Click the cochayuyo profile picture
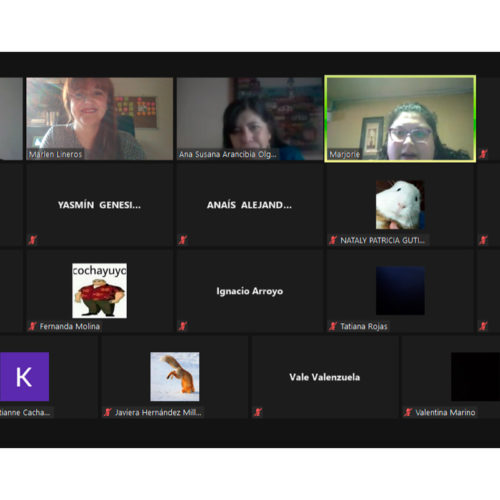This screenshot has height=500, width=500. [x=100, y=291]
